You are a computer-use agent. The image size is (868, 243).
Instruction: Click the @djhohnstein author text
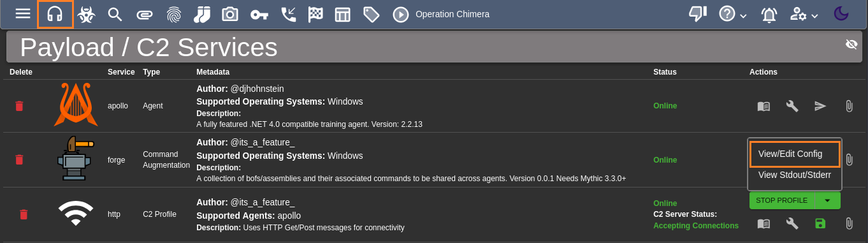257,89
